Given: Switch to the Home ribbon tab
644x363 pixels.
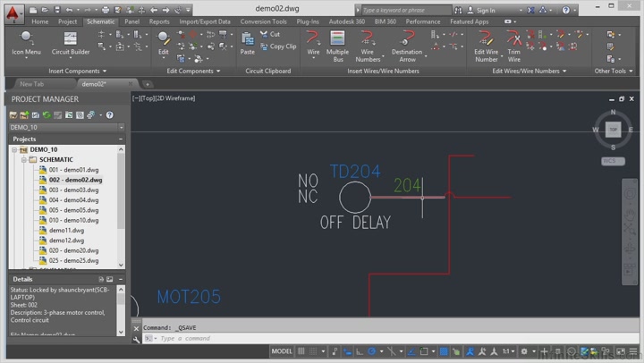Looking at the screenshot, I should pyautogui.click(x=40, y=21).
